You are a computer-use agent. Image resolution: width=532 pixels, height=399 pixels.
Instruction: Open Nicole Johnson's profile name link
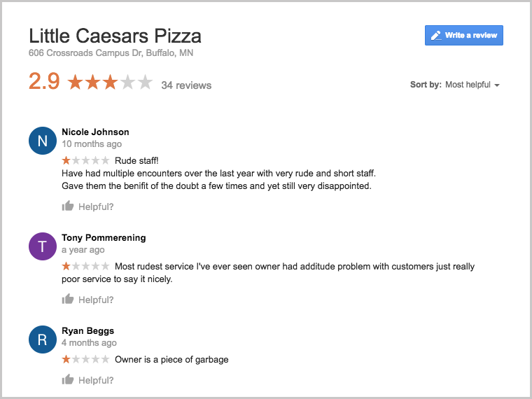click(x=95, y=132)
